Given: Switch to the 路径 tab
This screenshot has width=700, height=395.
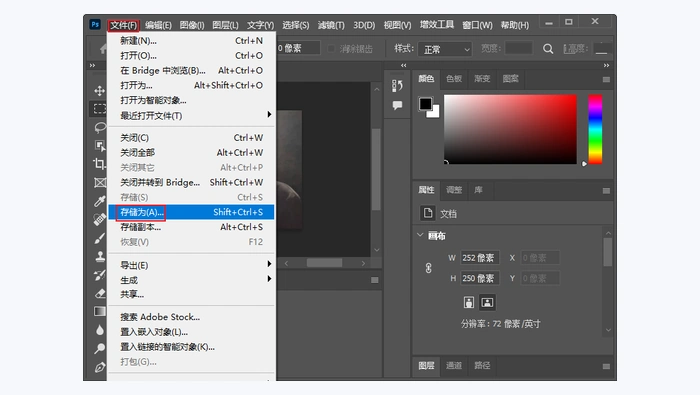Looking at the screenshot, I should pyautogui.click(x=482, y=365).
